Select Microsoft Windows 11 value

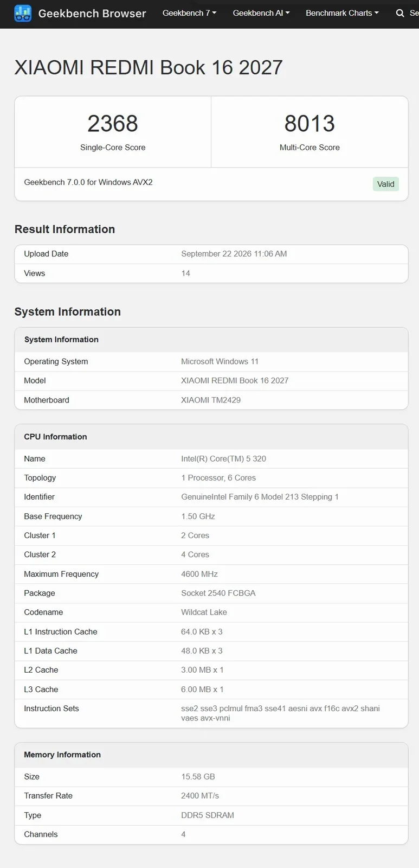pyautogui.click(x=220, y=361)
